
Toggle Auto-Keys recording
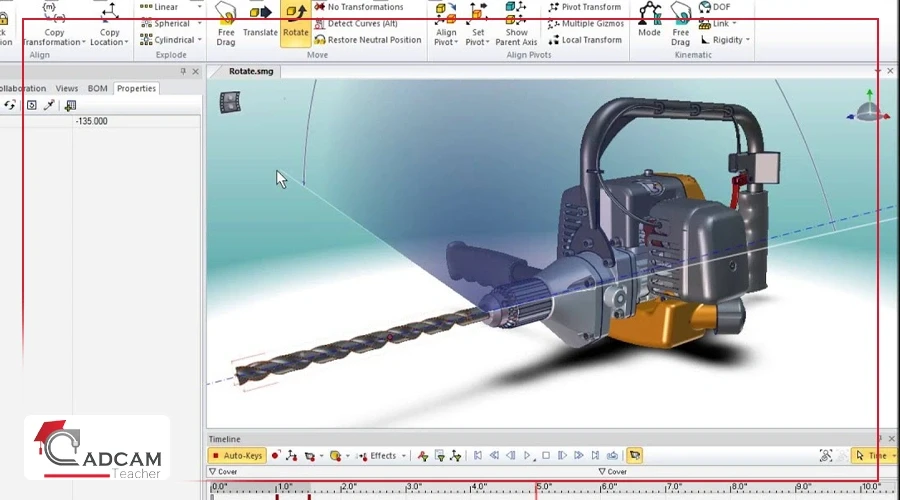click(x=237, y=456)
